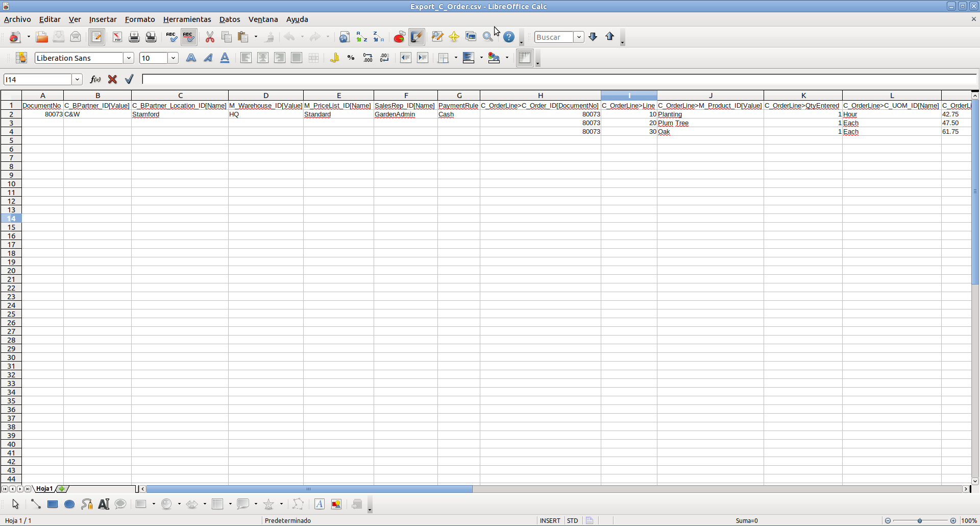Apply percent number format
This screenshot has height=526, width=980.
click(351, 58)
